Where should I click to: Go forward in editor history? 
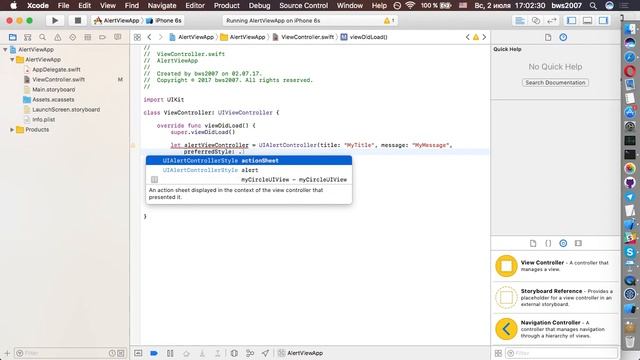160,37
